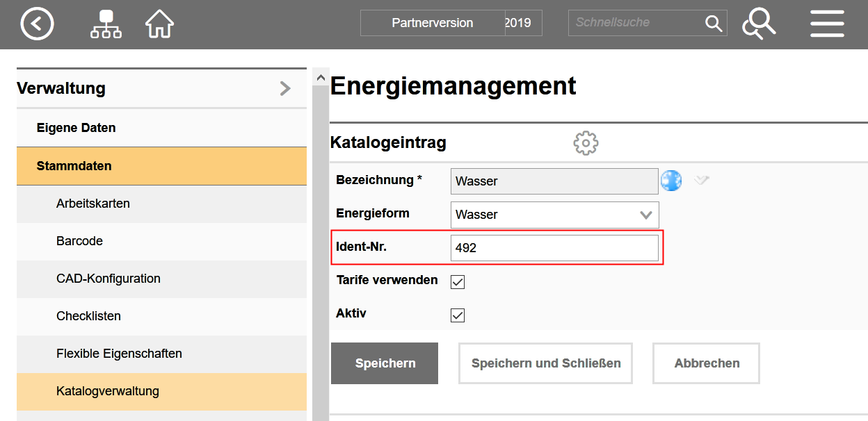Save with the Speichern button
Image resolution: width=868 pixels, height=421 pixels.
point(384,363)
